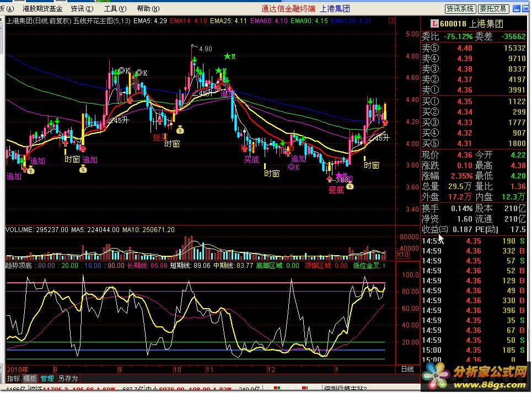Click the 趋势顶底 indicator name
Image resolution: width=532 pixels, height=393 pixels.
click(x=19, y=266)
